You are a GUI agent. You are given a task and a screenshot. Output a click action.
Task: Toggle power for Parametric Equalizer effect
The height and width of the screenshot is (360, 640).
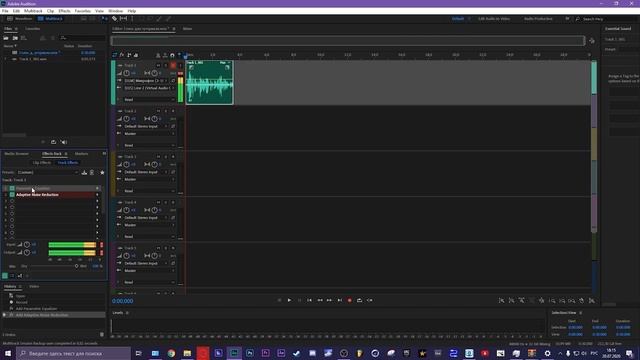[x=12, y=189]
